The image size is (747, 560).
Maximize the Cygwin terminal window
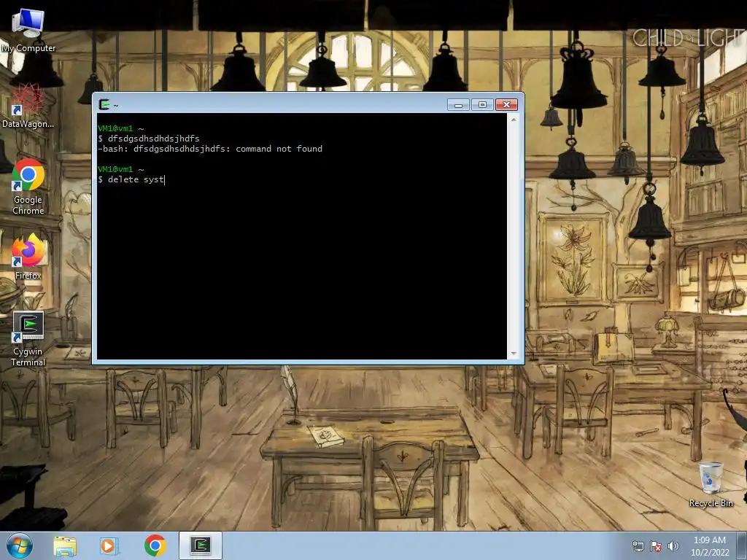482,105
